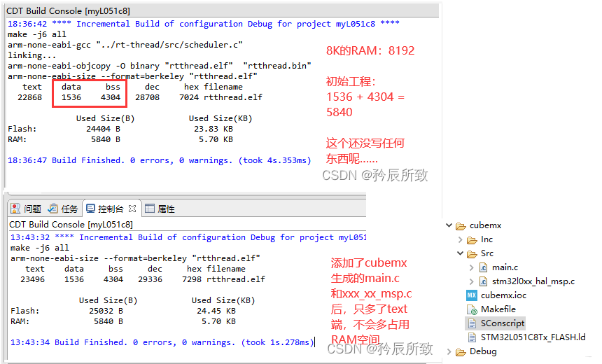The image size is (602, 364).
Task: Click the Flash 24404 B value
Action: tap(104, 129)
